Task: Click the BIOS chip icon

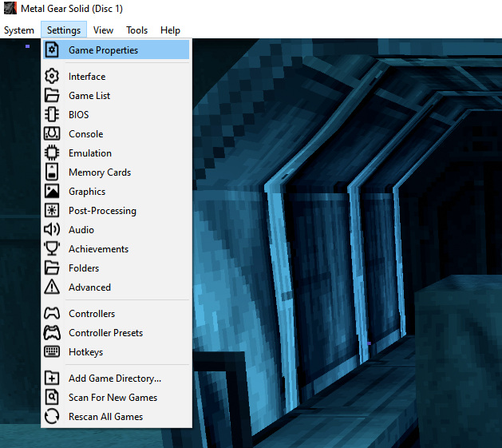Action: point(52,114)
